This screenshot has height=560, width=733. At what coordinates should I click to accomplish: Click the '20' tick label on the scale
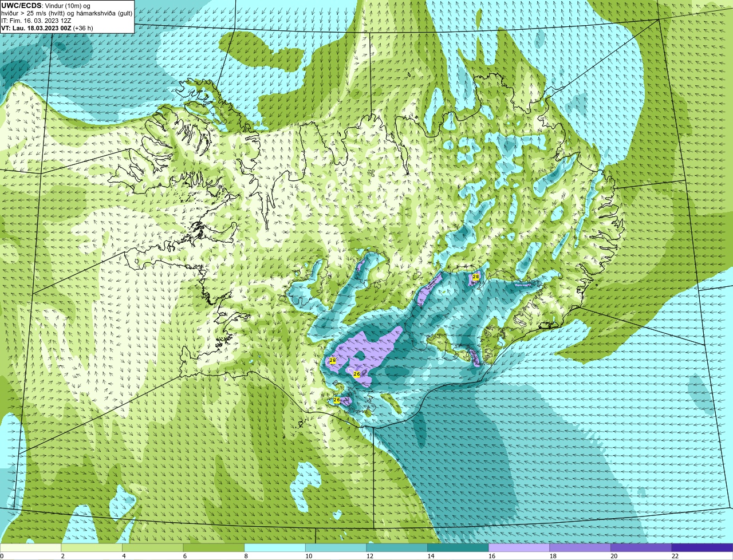pyautogui.click(x=614, y=556)
